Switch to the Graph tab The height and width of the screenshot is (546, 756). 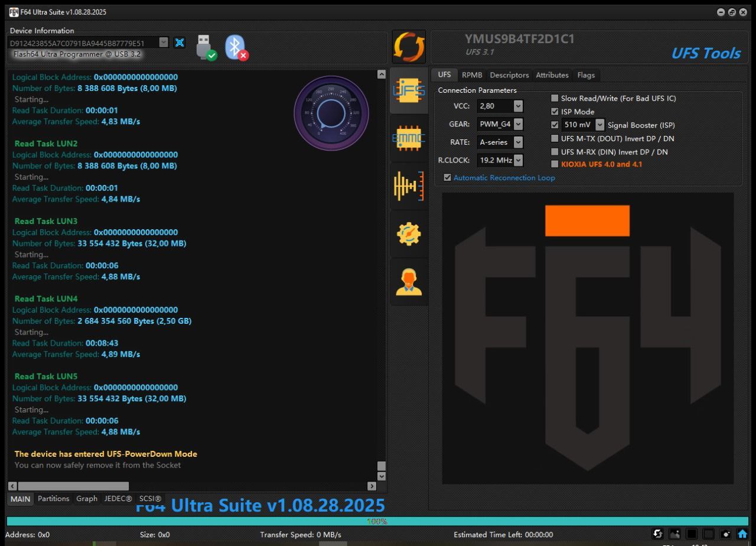[87, 499]
